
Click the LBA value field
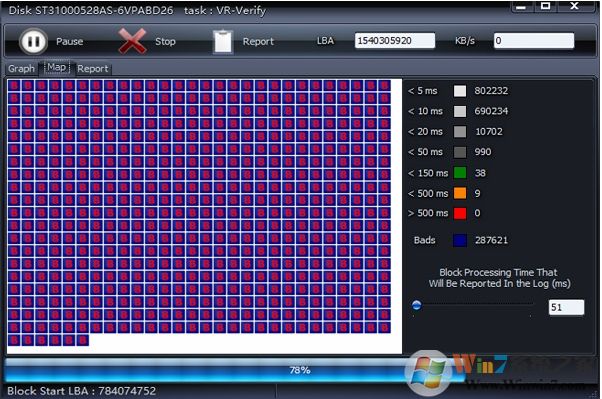(395, 41)
